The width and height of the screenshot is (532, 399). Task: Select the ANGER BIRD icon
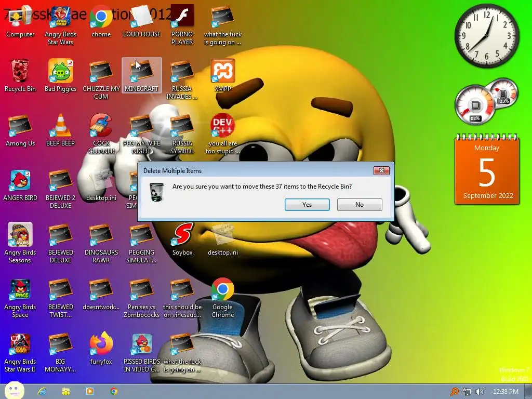[20, 185]
